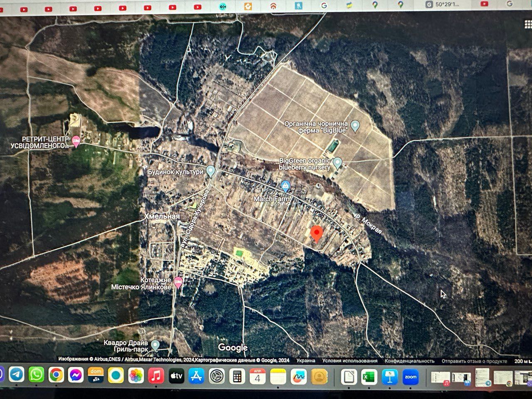Image resolution: width=532 pixels, height=399 pixels.
Task: Restore minimized window with music badge
Action: [441, 378]
